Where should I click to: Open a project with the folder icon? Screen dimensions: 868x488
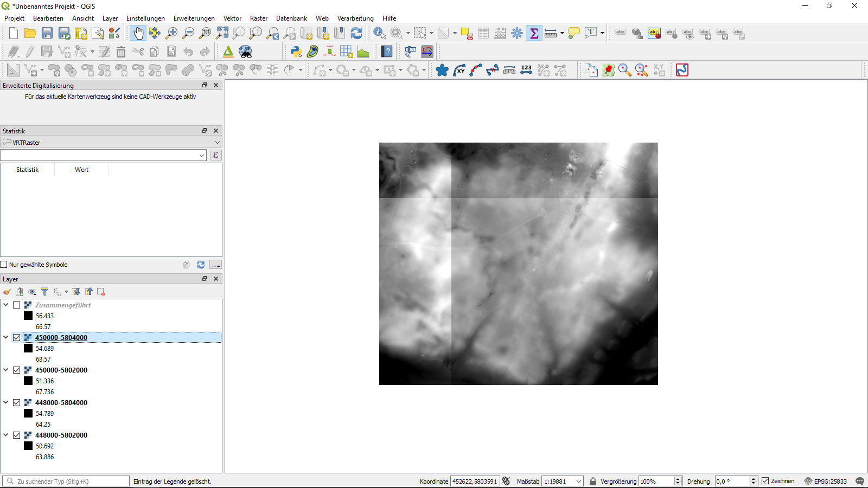click(30, 33)
